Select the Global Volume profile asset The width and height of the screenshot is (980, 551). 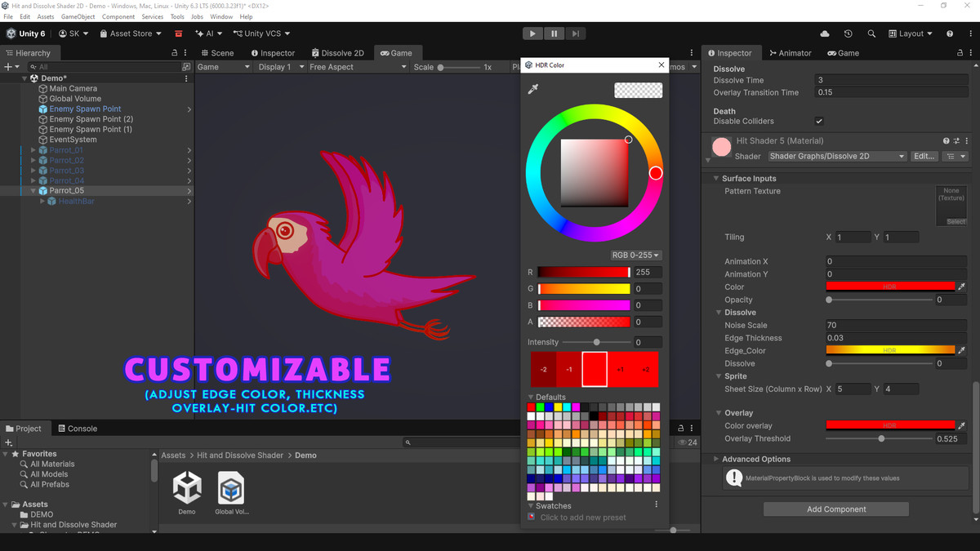(x=232, y=492)
